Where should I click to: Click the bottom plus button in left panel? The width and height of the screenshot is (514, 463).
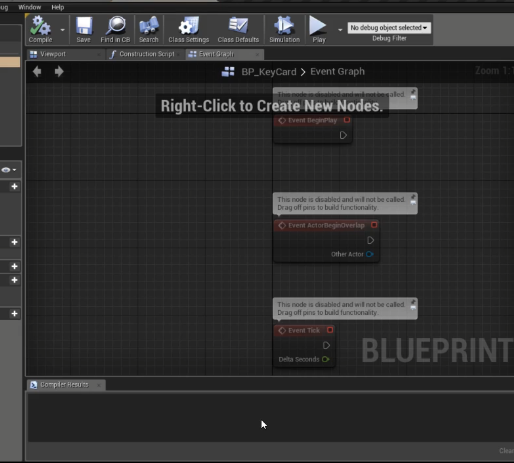(14, 313)
